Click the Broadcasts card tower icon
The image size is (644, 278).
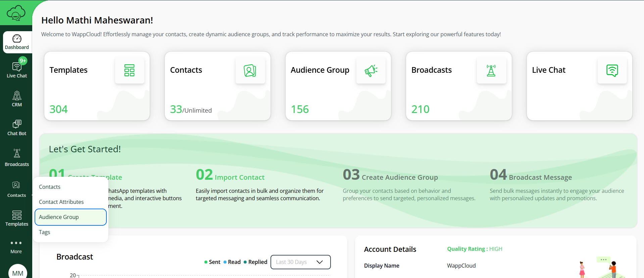491,70
